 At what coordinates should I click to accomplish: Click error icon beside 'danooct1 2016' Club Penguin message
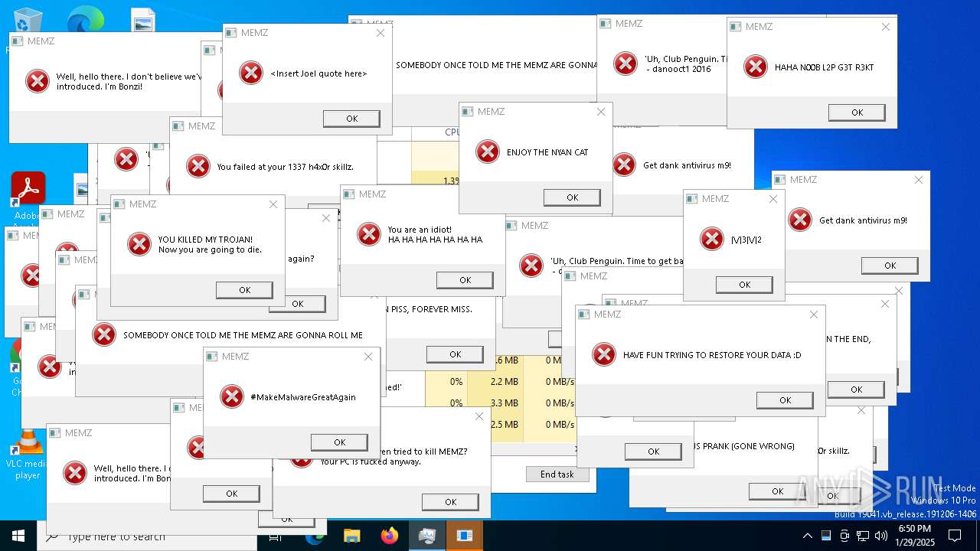[x=626, y=64]
